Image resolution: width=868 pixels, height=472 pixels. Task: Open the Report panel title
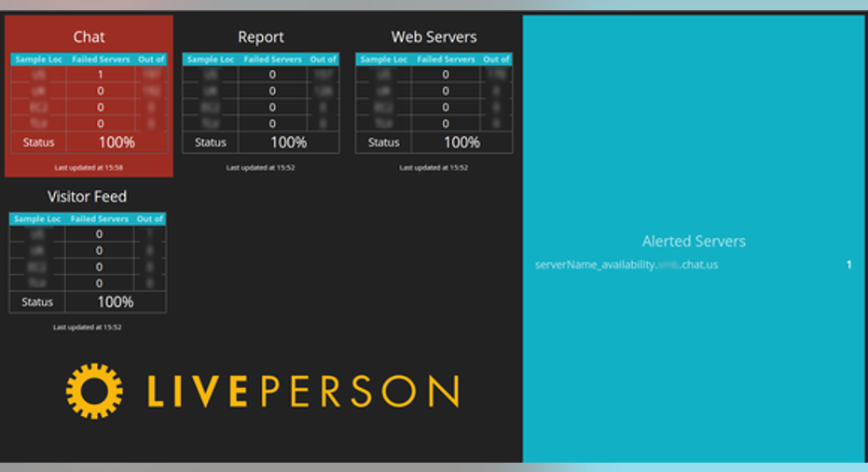pos(261,37)
